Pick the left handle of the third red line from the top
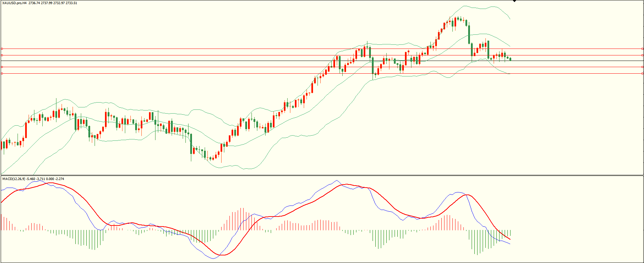The height and width of the screenshot is (263, 644). [x=2, y=67]
